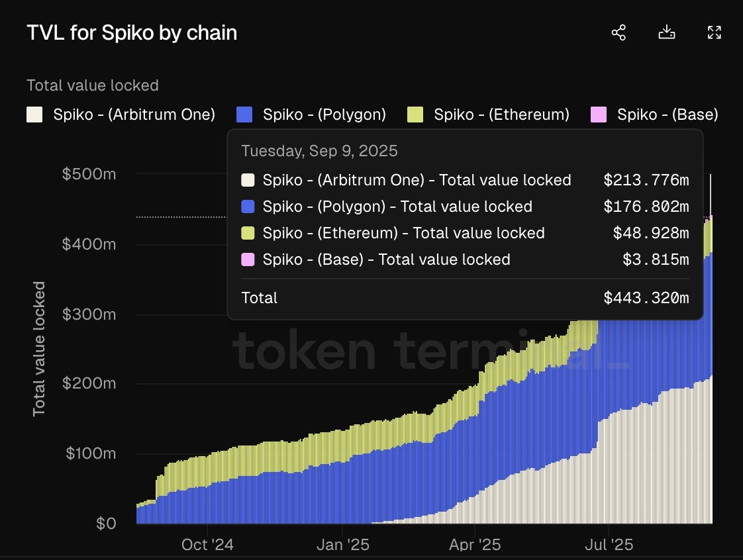Hide the Spiko Polygon series via legend
This screenshot has height=560, width=743.
tap(323, 114)
